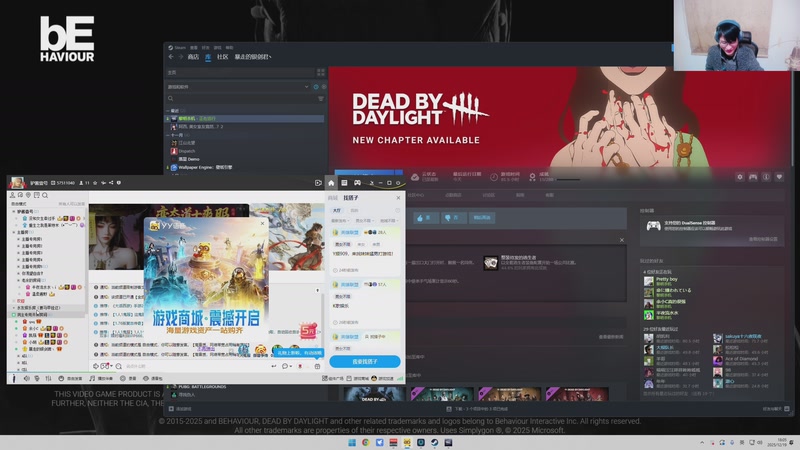The height and width of the screenshot is (450, 800).
Task: Click the blue recent-activity clock icon in Steam sidebar
Action: pyautogui.click(x=316, y=87)
